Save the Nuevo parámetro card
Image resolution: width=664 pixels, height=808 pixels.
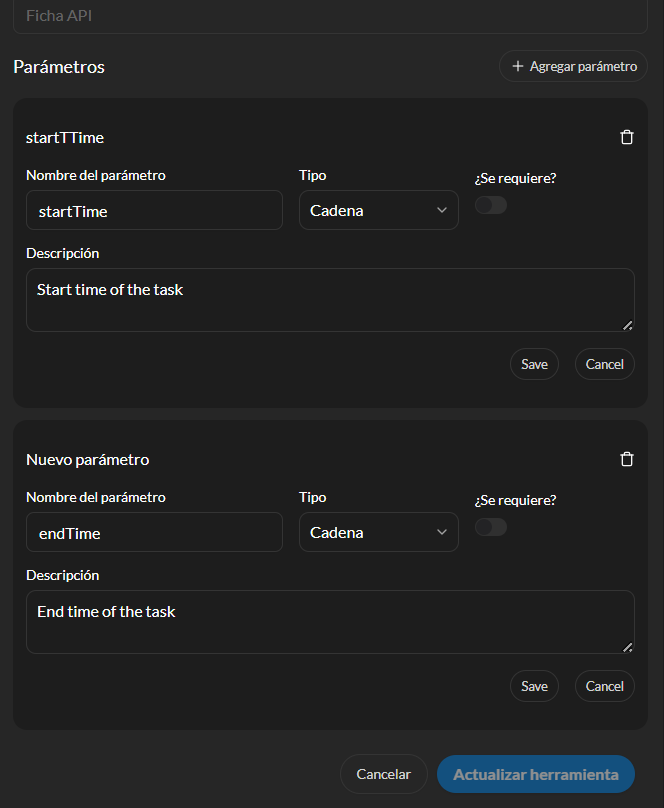coord(534,686)
